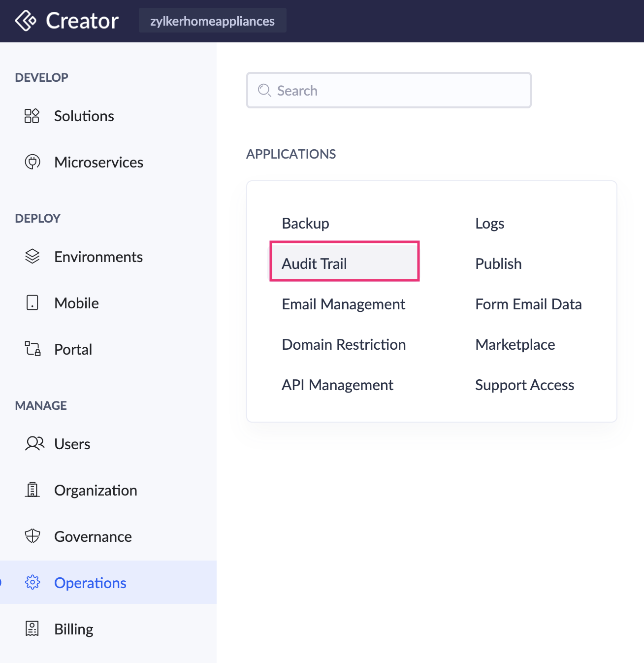Image resolution: width=644 pixels, height=663 pixels.
Task: Click the magnifier icon in search box
Action: [264, 90]
